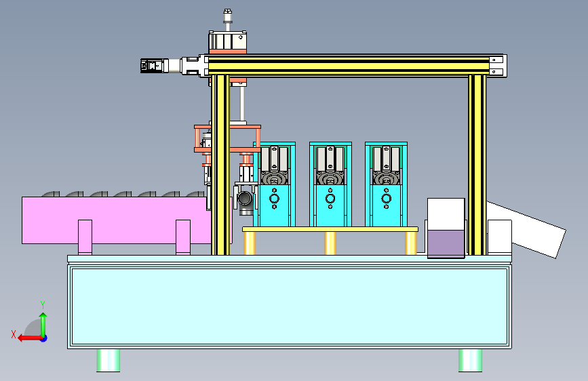This screenshot has width=588, height=381.
Task: Select the servo motor on the gantry's left end
Action: pos(155,66)
